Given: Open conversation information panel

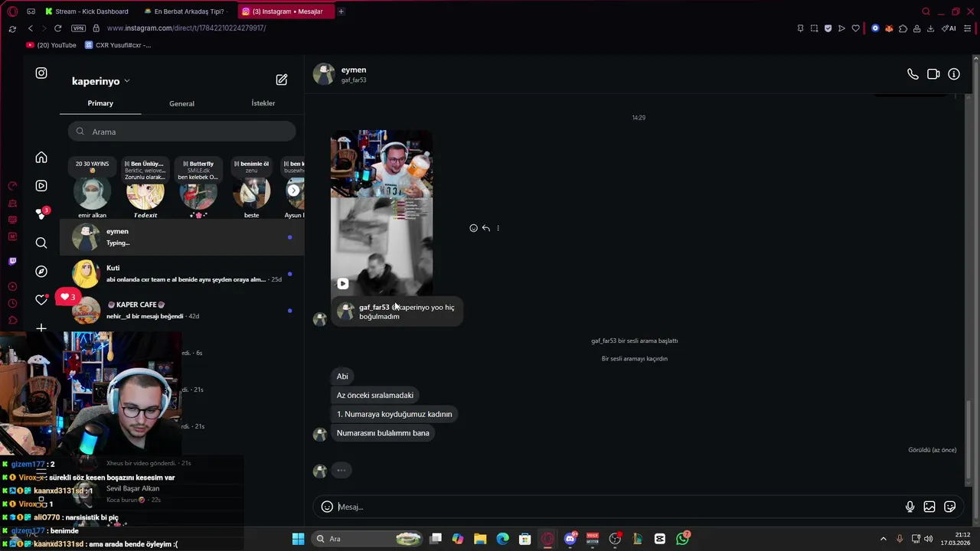Looking at the screenshot, I should [954, 74].
